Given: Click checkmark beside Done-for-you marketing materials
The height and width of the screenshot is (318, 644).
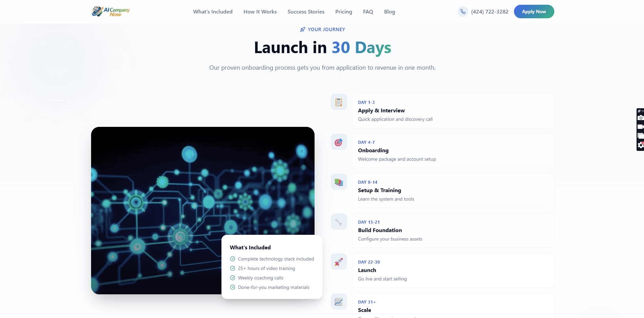Looking at the screenshot, I should point(233,287).
